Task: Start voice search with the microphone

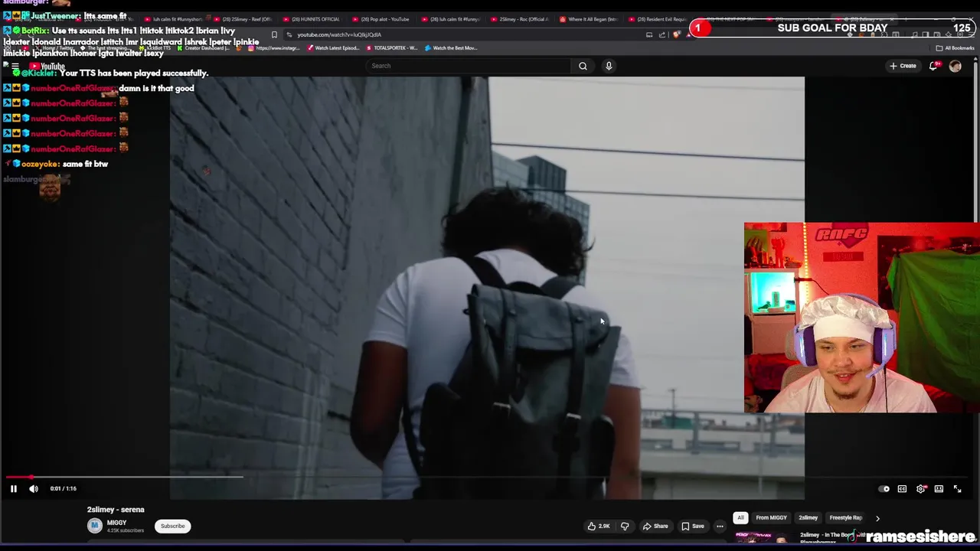Action: (x=609, y=66)
